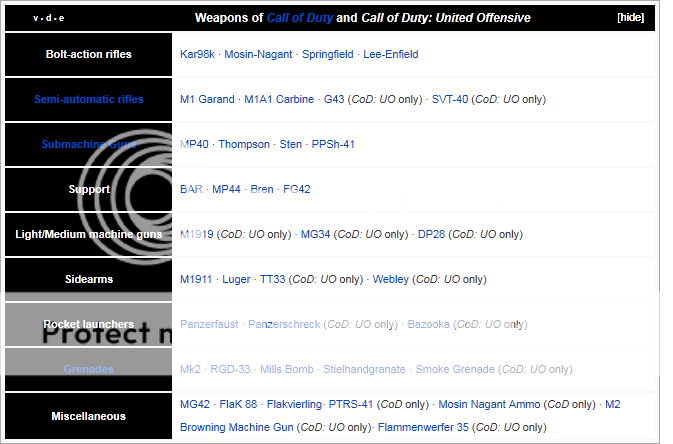Select 'Call of Duty: United Offensive' title text
The width and height of the screenshot is (673, 444).
click(x=446, y=18)
